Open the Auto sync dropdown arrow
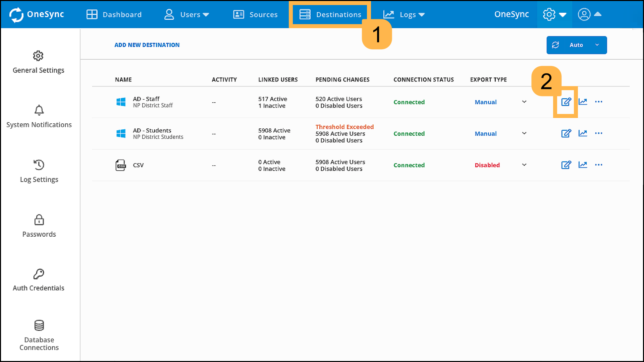644x362 pixels. (x=597, y=45)
